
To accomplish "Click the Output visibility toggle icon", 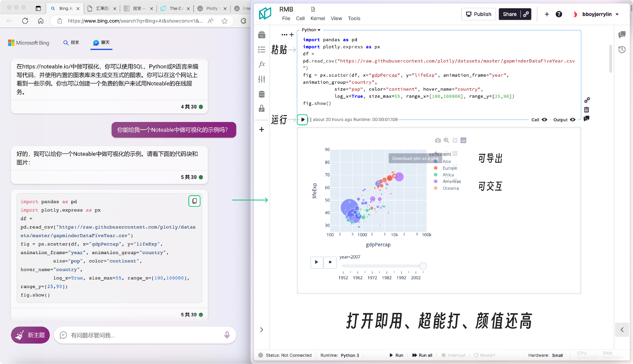I will coord(573,120).
